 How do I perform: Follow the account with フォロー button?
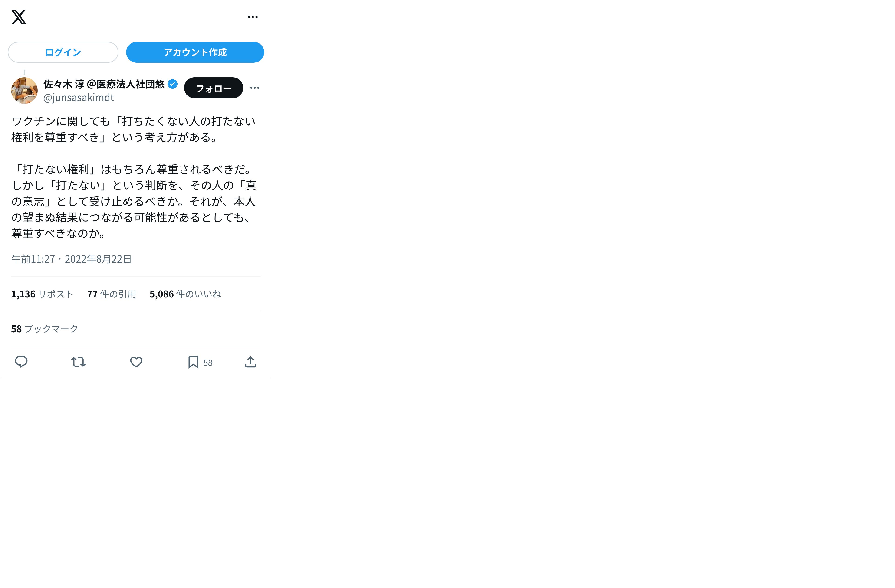tap(213, 88)
